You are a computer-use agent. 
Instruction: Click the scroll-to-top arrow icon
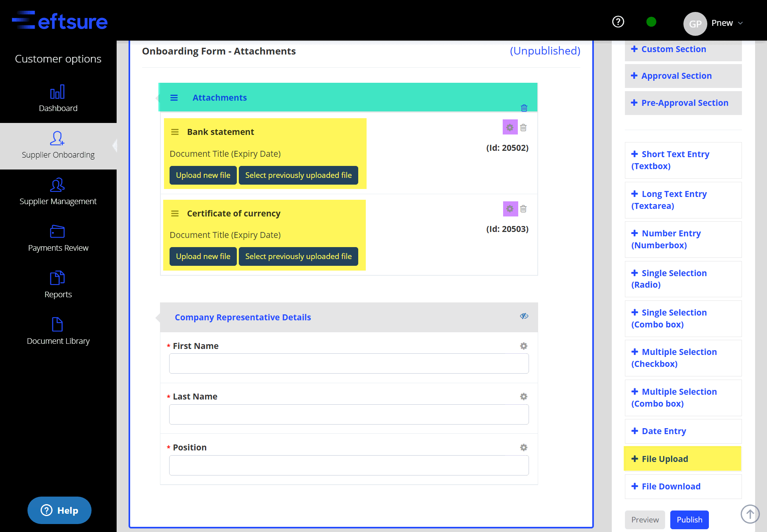(750, 514)
